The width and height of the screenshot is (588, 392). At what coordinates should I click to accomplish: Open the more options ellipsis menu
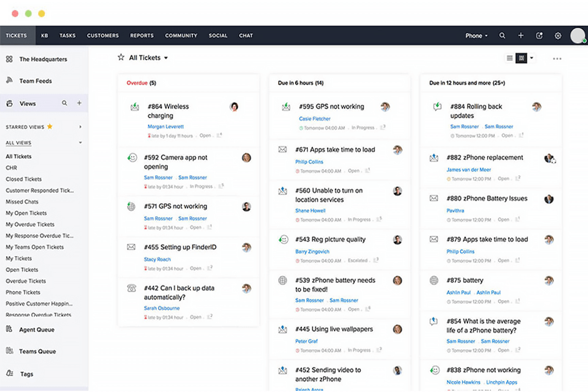(x=557, y=58)
